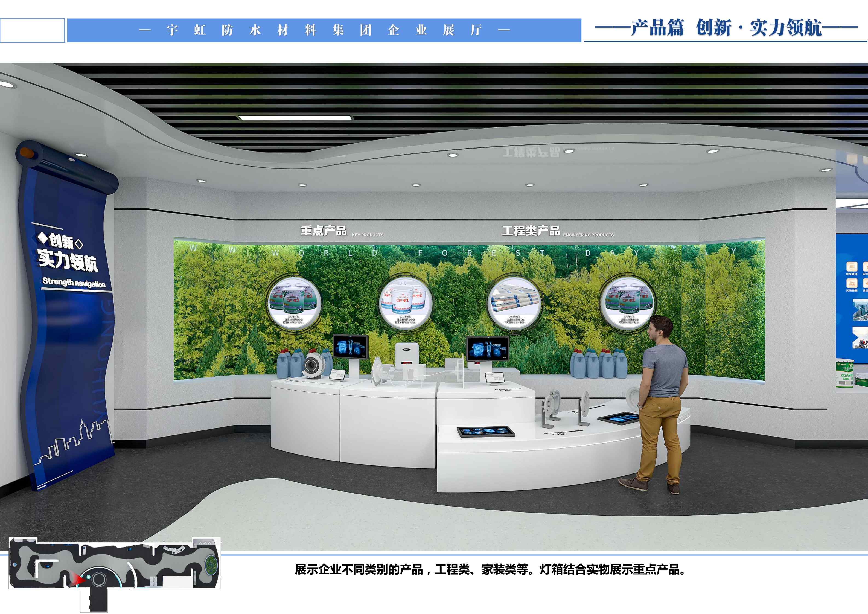Click the empty white box in header
Screen dimensions: 868x614
(32, 30)
